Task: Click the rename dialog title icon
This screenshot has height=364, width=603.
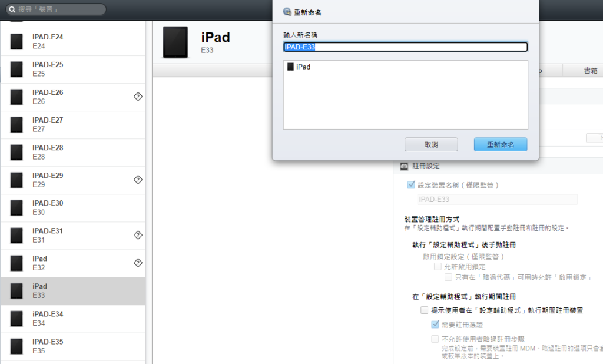Action: pyautogui.click(x=287, y=12)
